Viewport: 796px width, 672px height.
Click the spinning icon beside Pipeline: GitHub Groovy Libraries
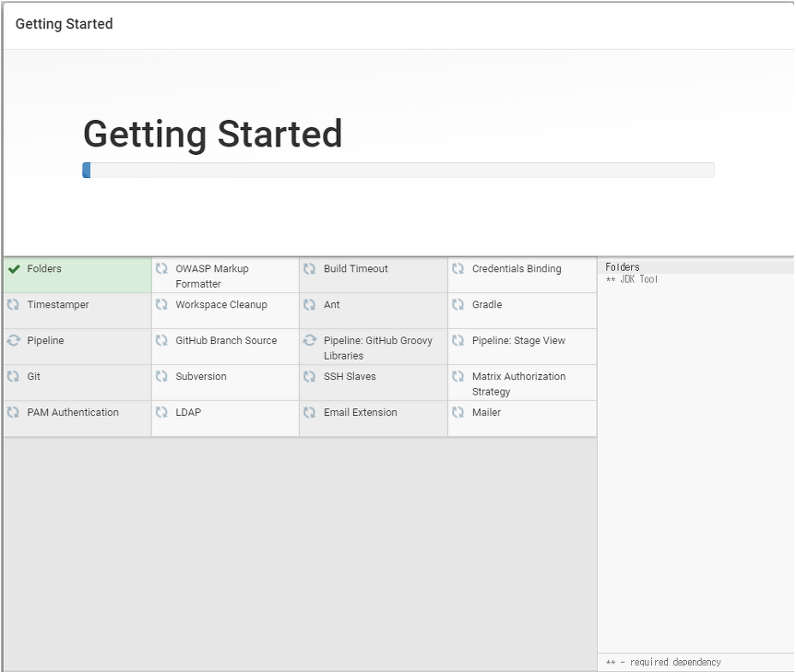310,340
